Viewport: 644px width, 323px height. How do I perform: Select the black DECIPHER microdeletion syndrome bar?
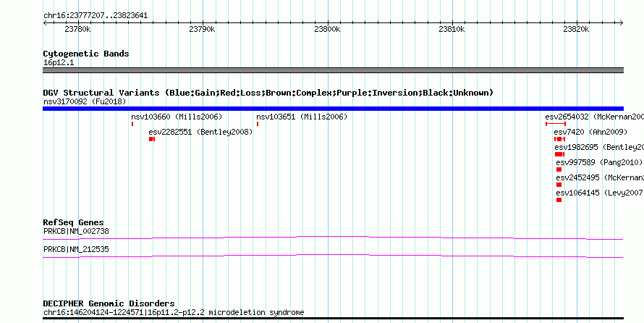[333, 319]
